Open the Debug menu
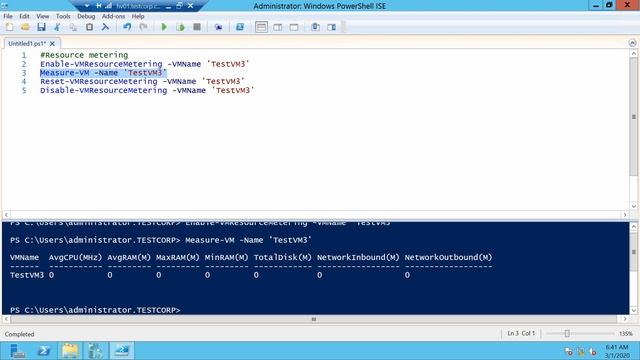The height and width of the screenshot is (360, 640). (x=86, y=16)
